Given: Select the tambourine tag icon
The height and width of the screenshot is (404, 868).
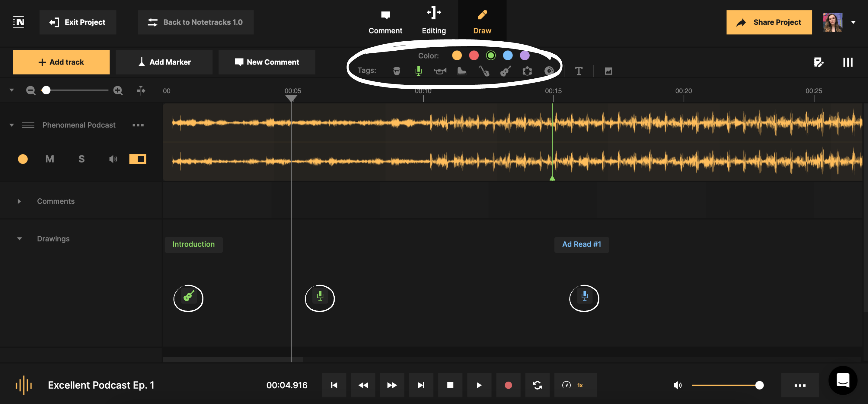Looking at the screenshot, I should pyautogui.click(x=527, y=71).
